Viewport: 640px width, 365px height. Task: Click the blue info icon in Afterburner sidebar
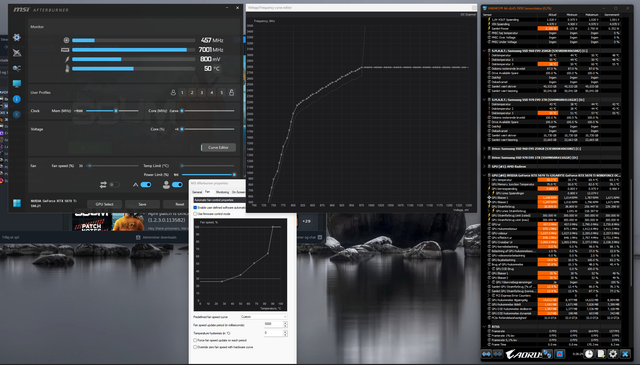pos(16,99)
